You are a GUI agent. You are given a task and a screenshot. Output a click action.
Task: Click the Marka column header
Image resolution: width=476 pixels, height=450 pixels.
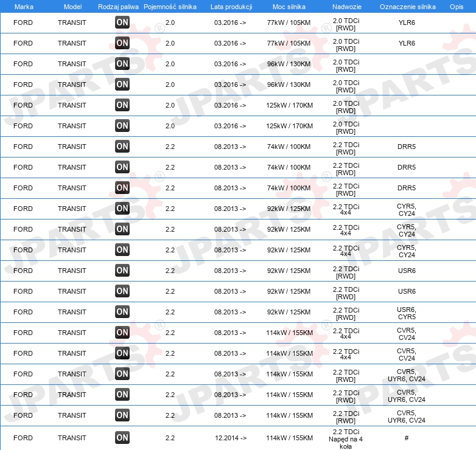coord(24,7)
